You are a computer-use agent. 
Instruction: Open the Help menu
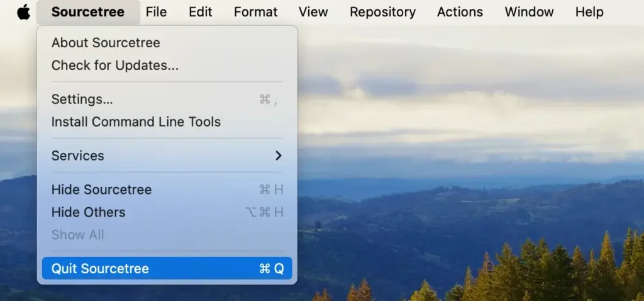589,12
